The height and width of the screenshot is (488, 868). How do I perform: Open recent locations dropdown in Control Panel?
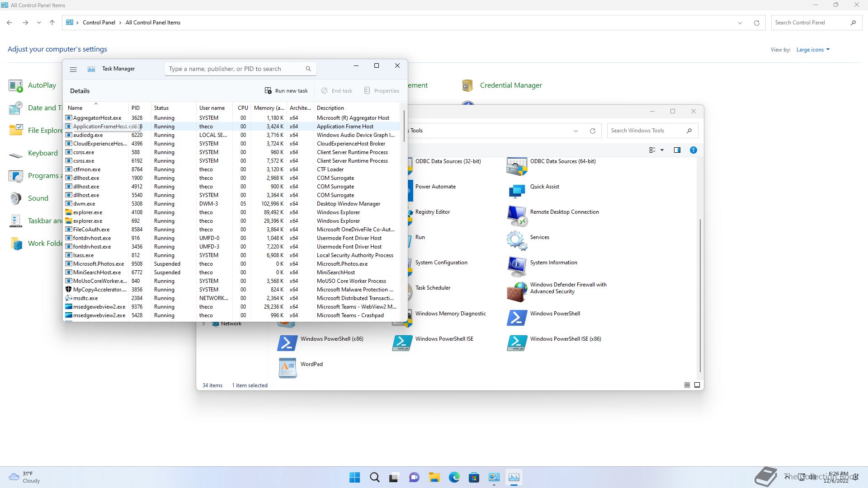coord(39,23)
